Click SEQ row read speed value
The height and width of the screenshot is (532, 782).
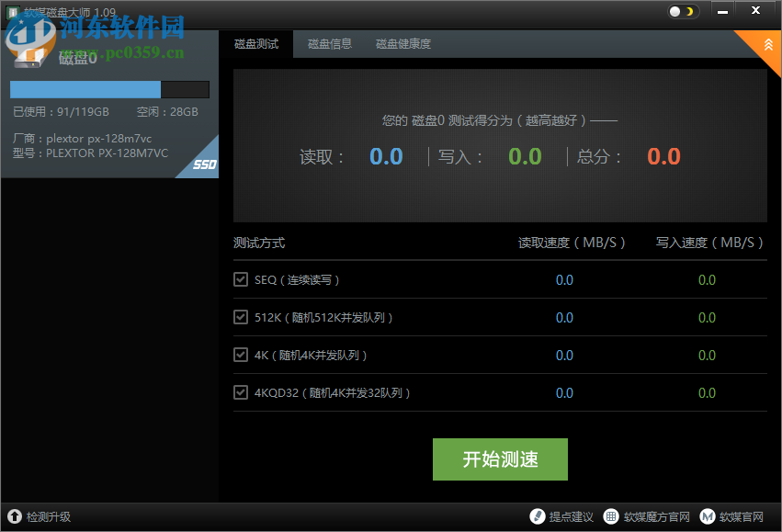point(564,279)
